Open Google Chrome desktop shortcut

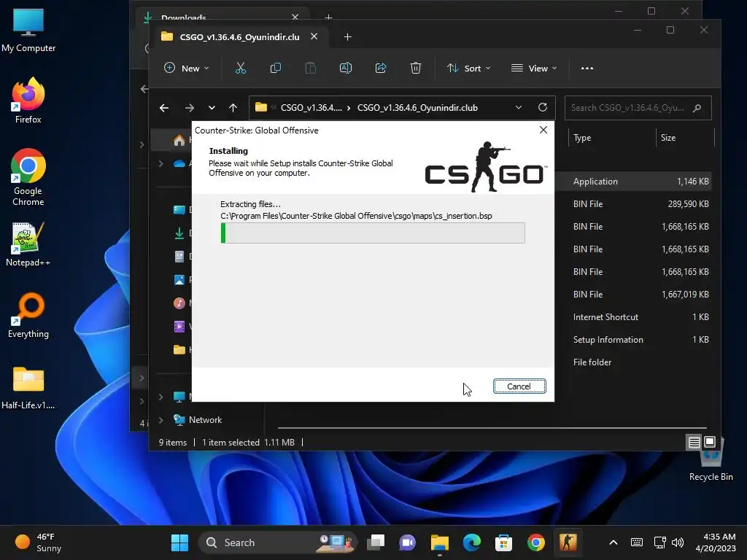point(28,177)
